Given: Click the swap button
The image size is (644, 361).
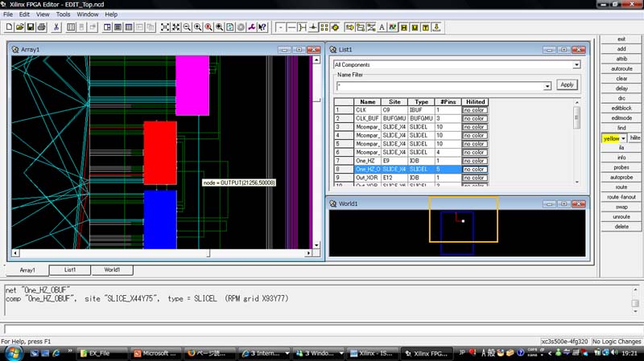Looking at the screenshot, I should point(621,207).
